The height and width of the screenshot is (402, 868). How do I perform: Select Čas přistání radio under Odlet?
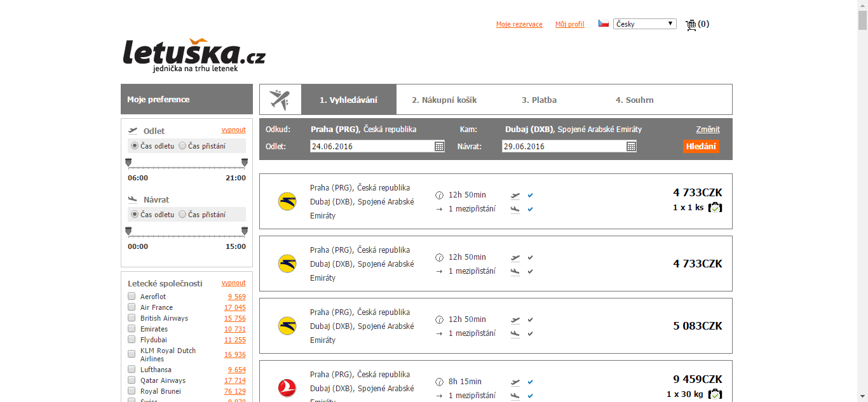(x=182, y=145)
